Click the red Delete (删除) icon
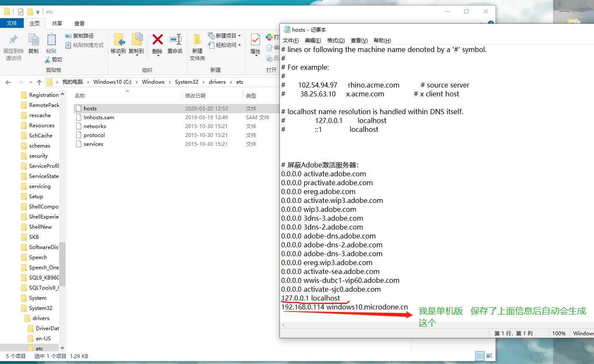 click(x=158, y=39)
